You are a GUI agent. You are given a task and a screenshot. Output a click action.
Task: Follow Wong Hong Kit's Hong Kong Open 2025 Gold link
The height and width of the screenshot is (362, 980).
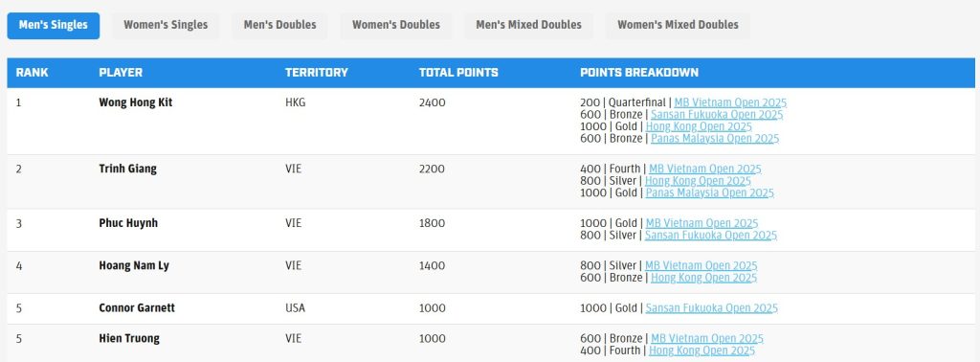click(699, 126)
